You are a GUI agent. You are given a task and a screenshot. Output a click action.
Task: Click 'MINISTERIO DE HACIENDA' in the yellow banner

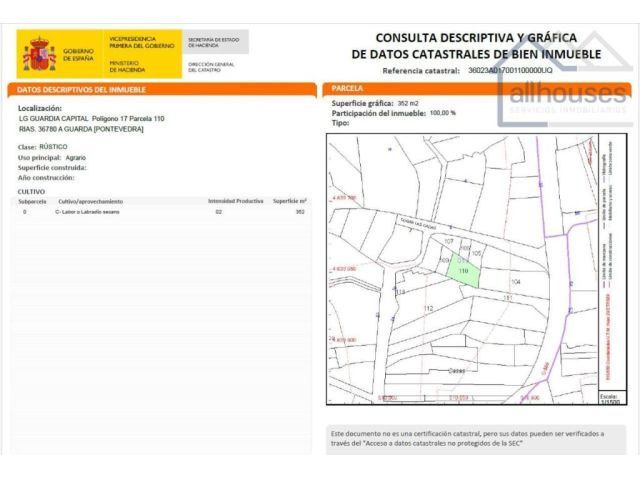[127, 67]
